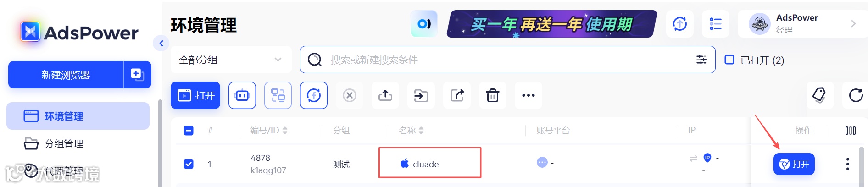
Task: Go to 分组管理 in sidebar
Action: pos(64,144)
